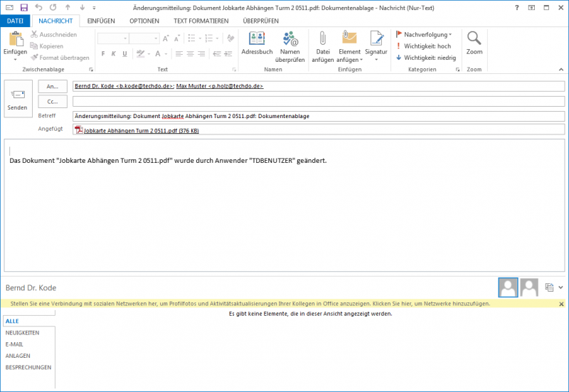Select first contact photo in people pane
This screenshot has height=392, width=569.
tap(508, 287)
